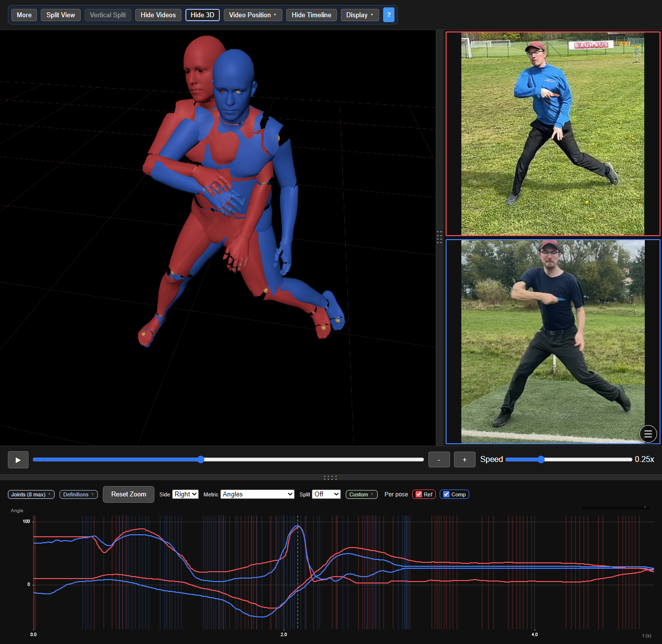This screenshot has height=644, width=662.
Task: Open the Split selector showing Off
Action: click(326, 494)
